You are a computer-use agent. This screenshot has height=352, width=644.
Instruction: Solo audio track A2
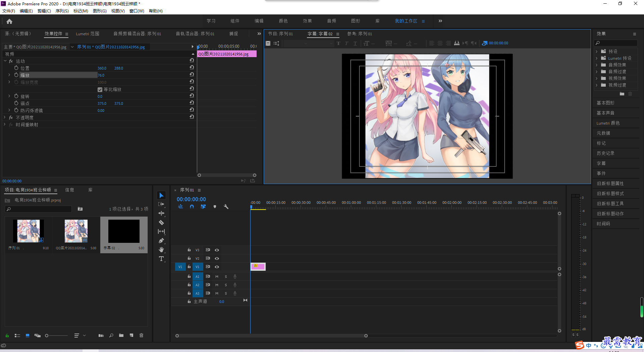226,285
